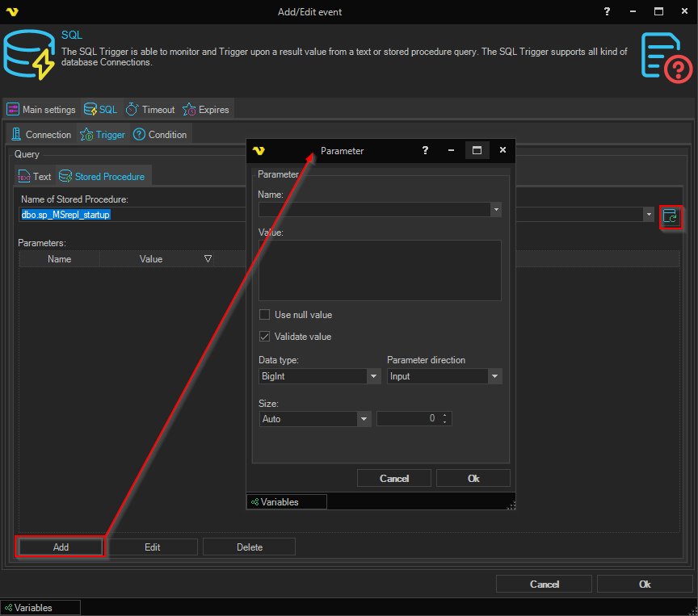Click the Add parameter button
This screenshot has height=616, width=698.
click(x=61, y=547)
